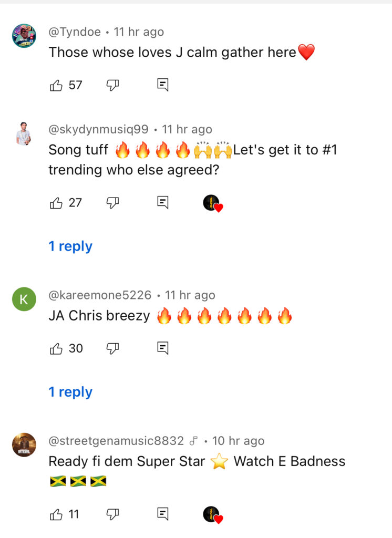
Task: Reply to the @streetgenamusic8832 comment
Action: [x=163, y=514]
